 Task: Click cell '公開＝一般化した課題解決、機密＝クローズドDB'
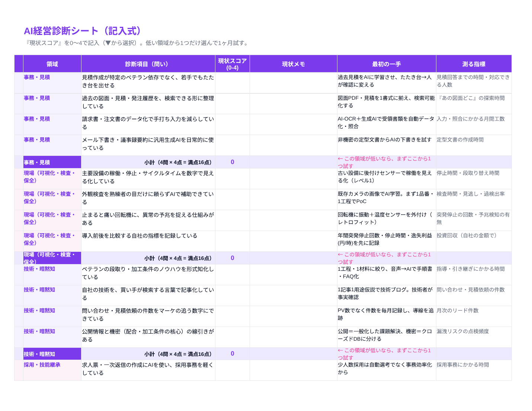click(x=387, y=337)
